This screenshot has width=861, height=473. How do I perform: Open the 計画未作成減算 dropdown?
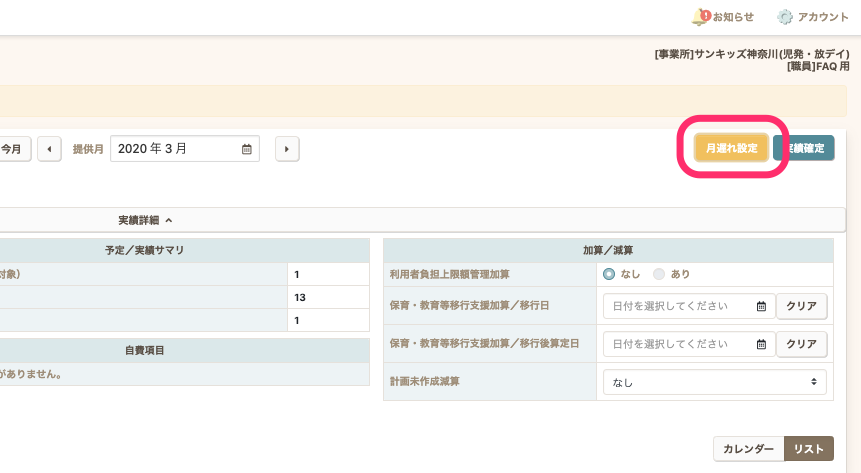point(715,382)
